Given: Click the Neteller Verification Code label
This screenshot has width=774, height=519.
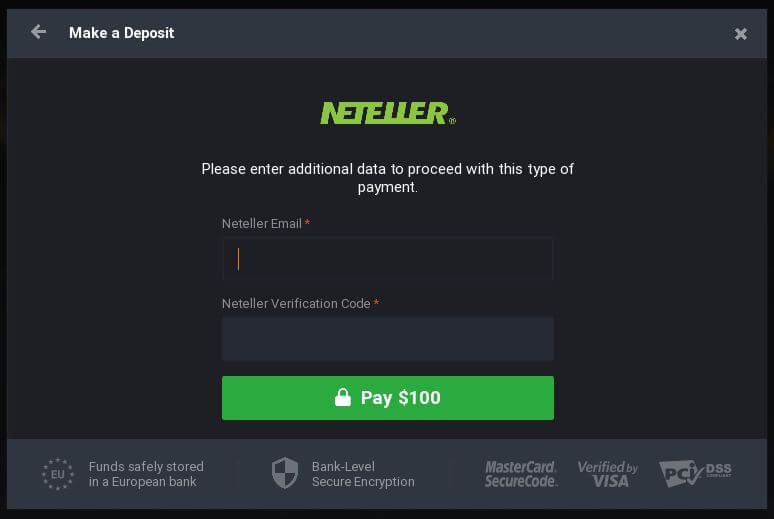Looking at the screenshot, I should click(x=296, y=304).
